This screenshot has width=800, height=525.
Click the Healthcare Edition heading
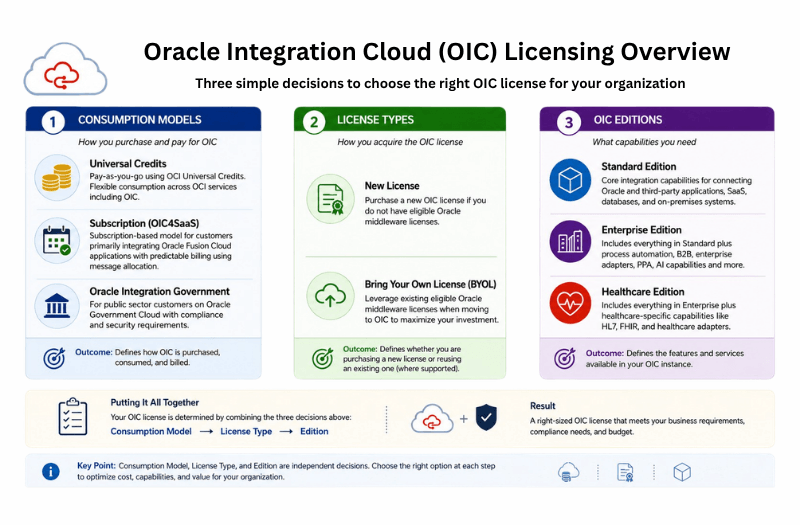[643, 292]
